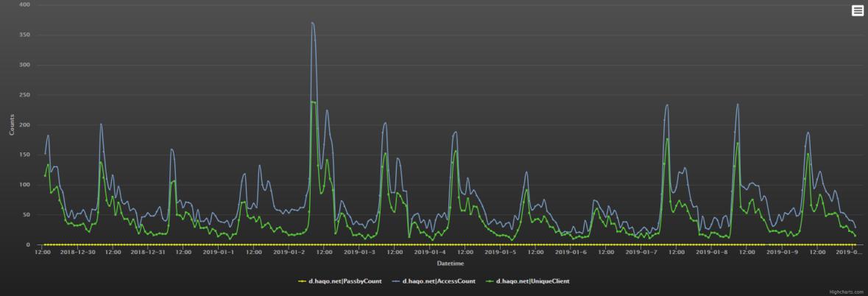Viewport: 868px width, 296px height.
Task: Click the 2018-12-30 x-axis date label
Action: 77,252
